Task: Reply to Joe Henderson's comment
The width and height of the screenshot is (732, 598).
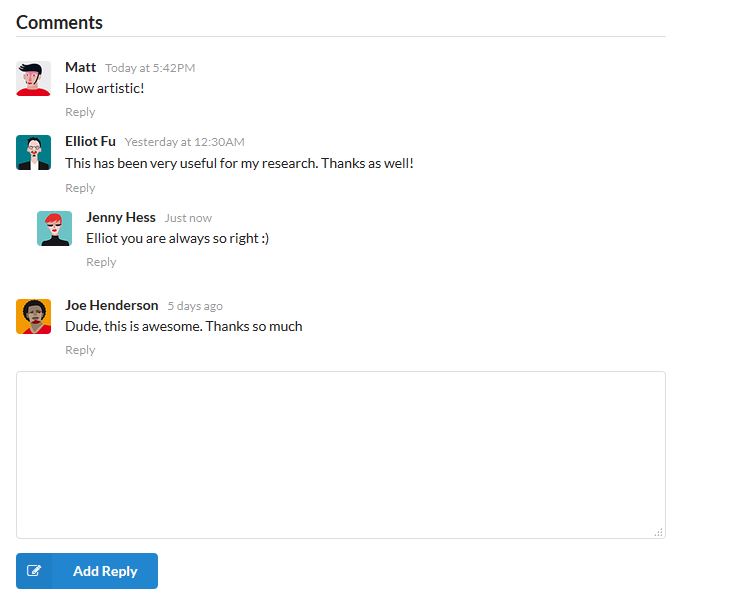Action: (80, 350)
